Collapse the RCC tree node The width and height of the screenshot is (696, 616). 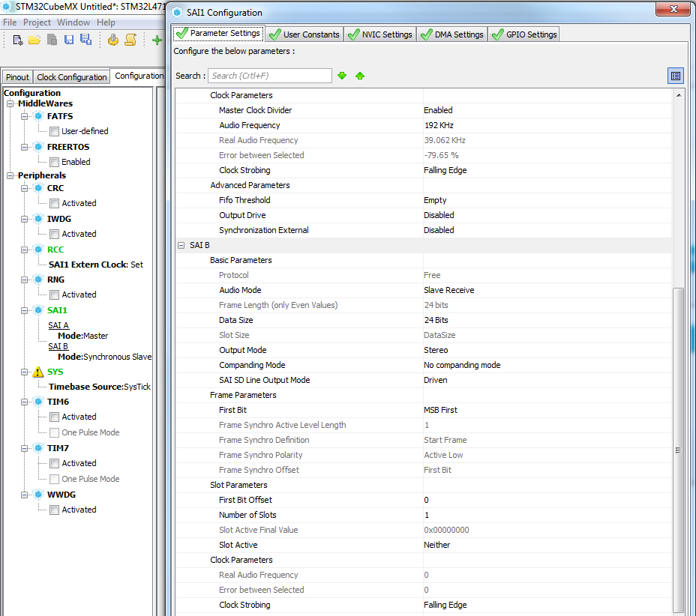[x=25, y=250]
